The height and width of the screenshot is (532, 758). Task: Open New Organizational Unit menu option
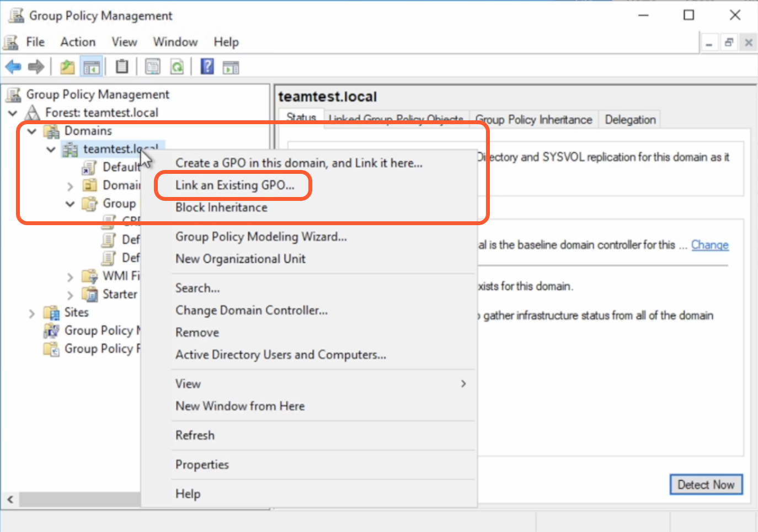[x=240, y=259]
